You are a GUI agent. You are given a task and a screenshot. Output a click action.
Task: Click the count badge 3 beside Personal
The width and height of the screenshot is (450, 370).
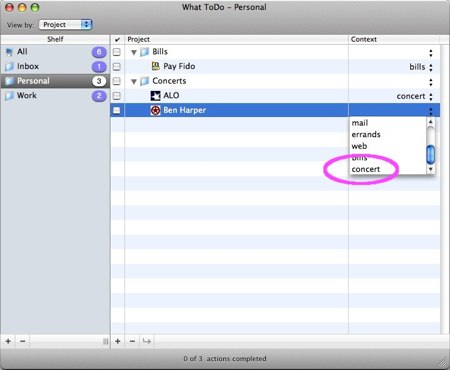[99, 81]
